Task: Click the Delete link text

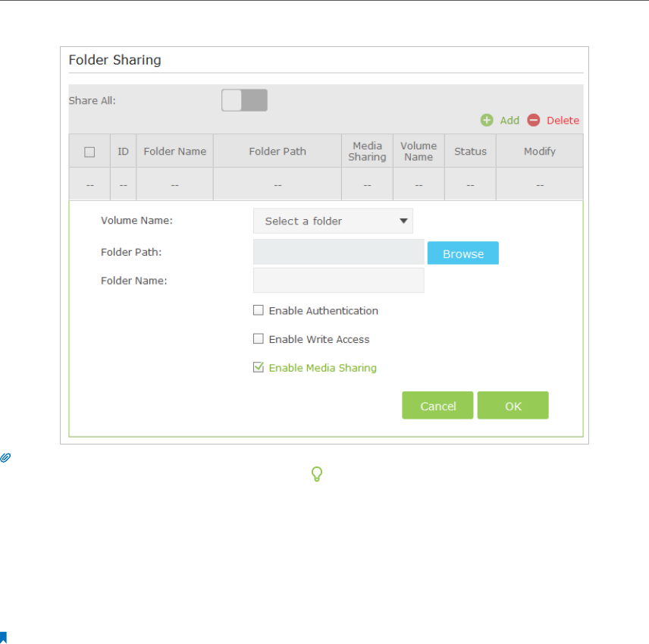Action: 563,121
